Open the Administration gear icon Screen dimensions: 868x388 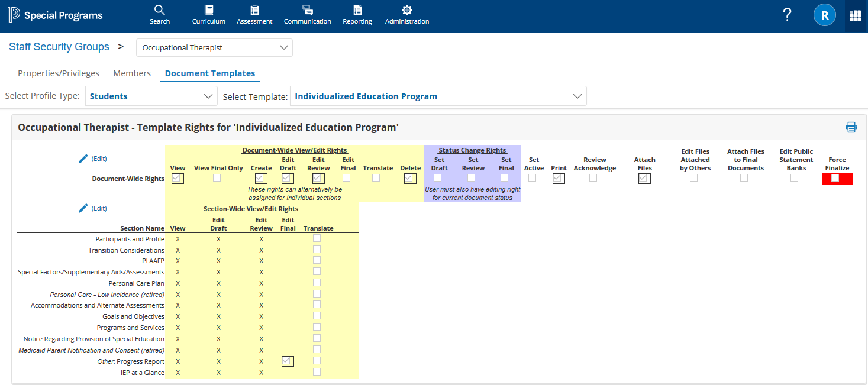click(x=406, y=11)
